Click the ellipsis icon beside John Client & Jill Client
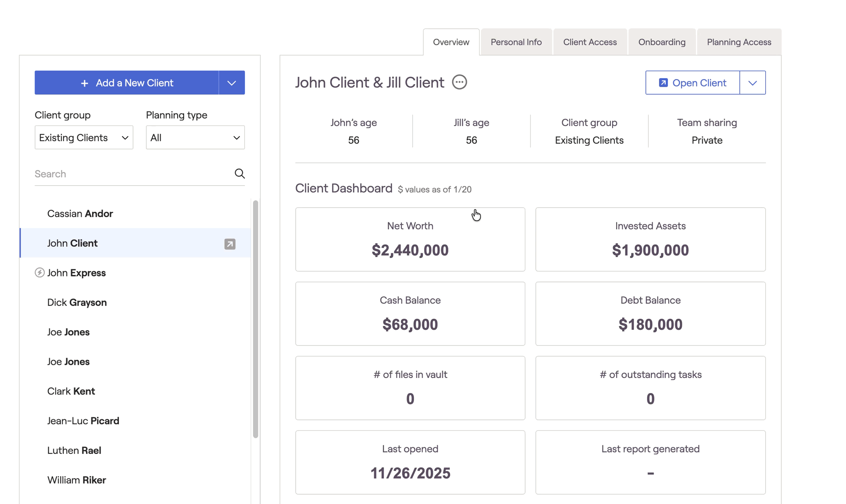The height and width of the screenshot is (504, 846). click(x=459, y=82)
